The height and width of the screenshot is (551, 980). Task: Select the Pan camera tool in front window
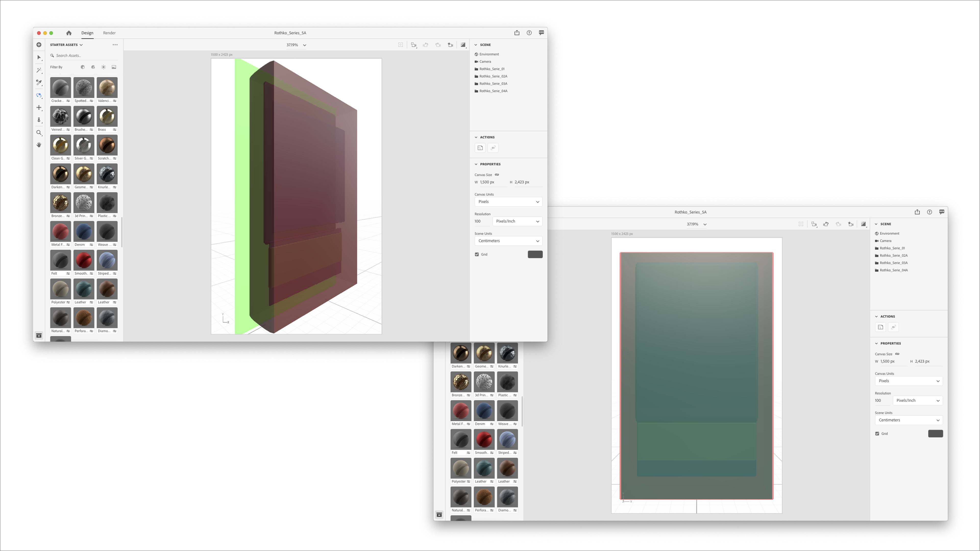pos(39,108)
